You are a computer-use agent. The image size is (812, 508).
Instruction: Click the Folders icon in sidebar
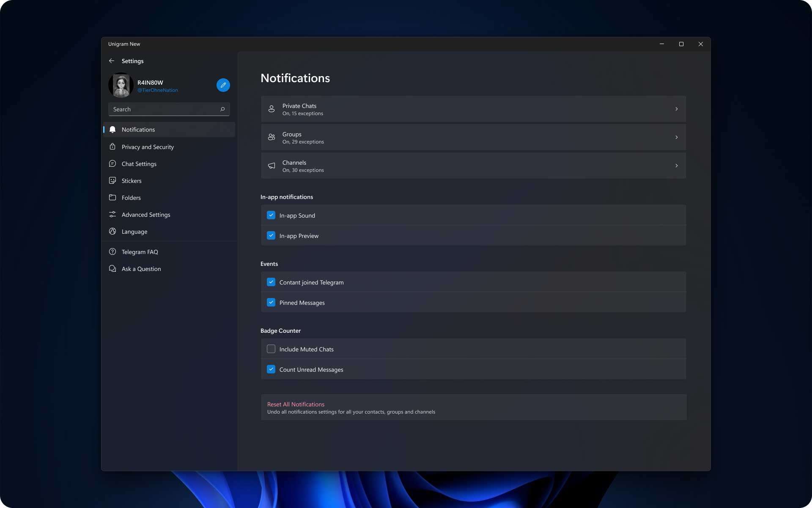pyautogui.click(x=112, y=197)
